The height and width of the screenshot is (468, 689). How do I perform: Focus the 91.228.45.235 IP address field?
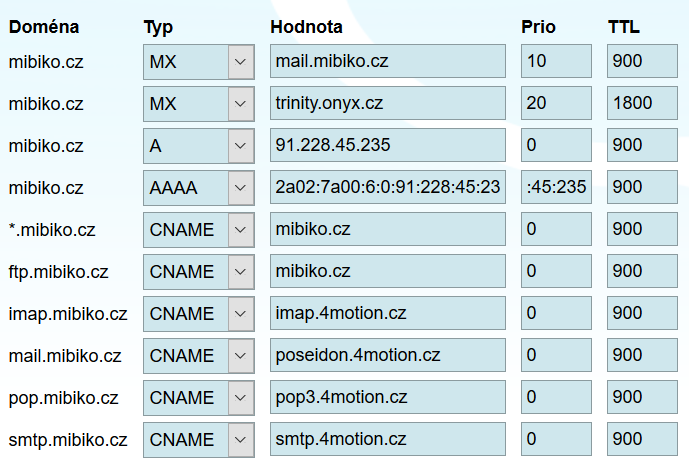(388, 146)
